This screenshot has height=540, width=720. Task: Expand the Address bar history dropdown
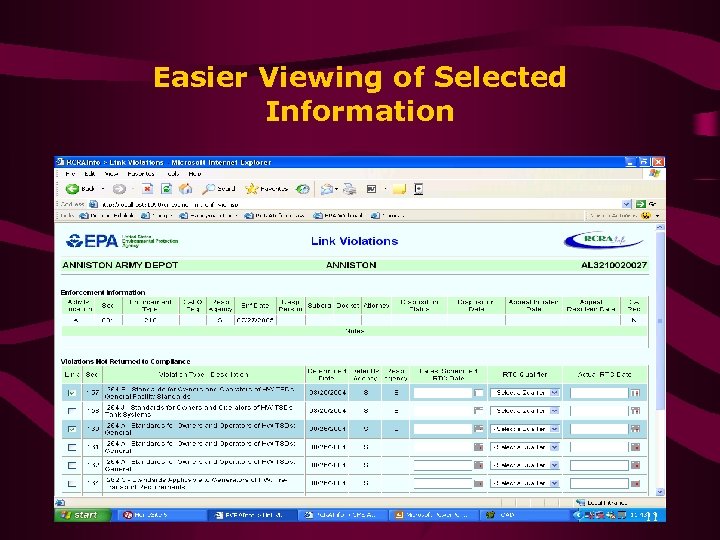[627, 204]
